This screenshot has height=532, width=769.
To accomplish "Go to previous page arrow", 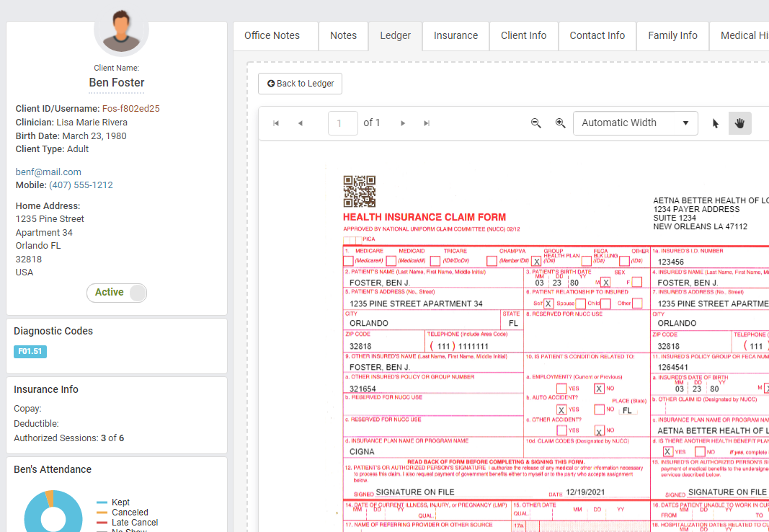I will pos(301,123).
